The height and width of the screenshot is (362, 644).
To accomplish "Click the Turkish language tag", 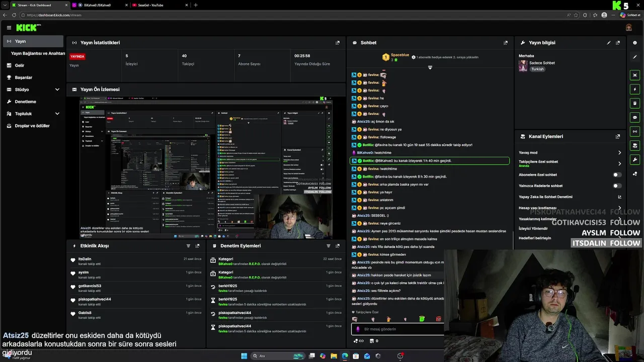I will tap(537, 69).
